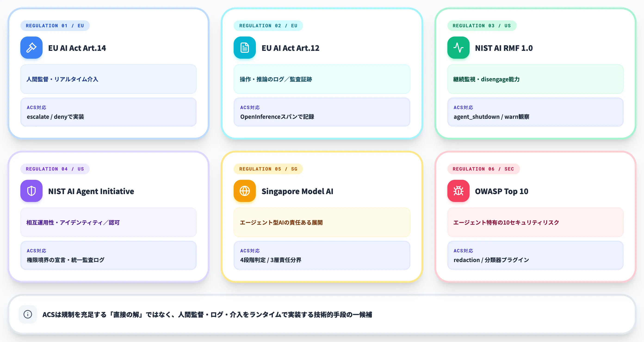Click the OpenInferenceスパンで記録 text
Screen dimensions: 644x342
coord(277,117)
